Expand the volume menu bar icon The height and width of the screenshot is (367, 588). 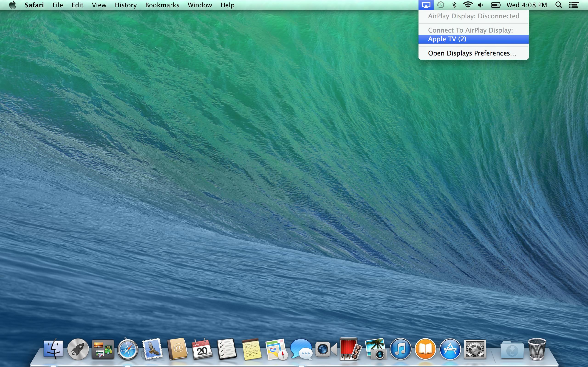[480, 5]
